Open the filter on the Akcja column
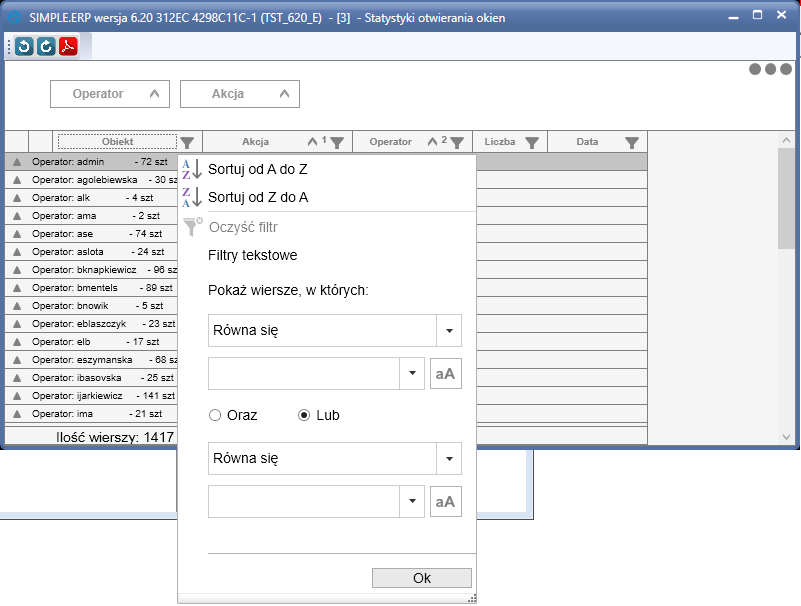The width and height of the screenshot is (801, 606). [x=337, y=143]
